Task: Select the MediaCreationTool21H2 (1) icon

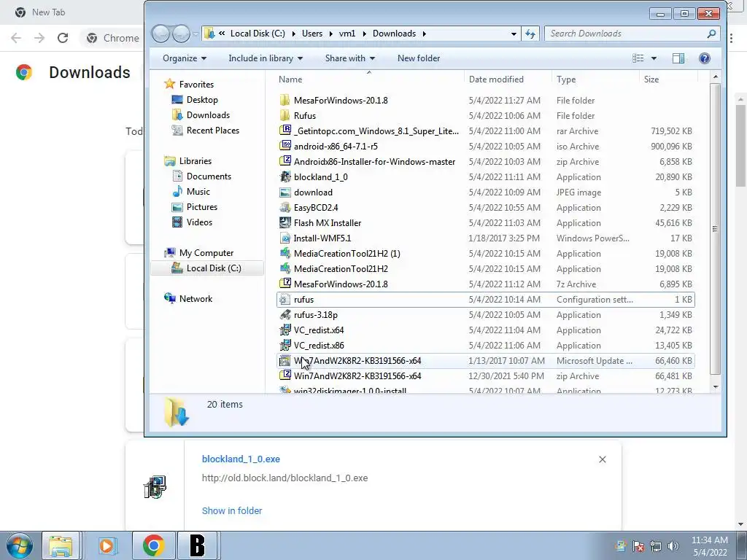Action: (285, 253)
